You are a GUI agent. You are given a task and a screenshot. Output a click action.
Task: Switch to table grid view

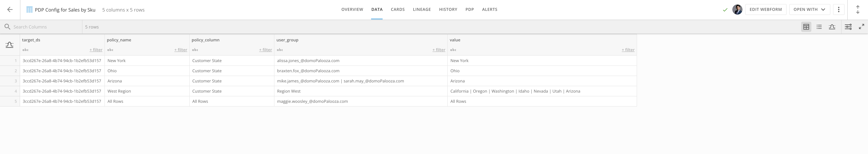[x=806, y=27]
